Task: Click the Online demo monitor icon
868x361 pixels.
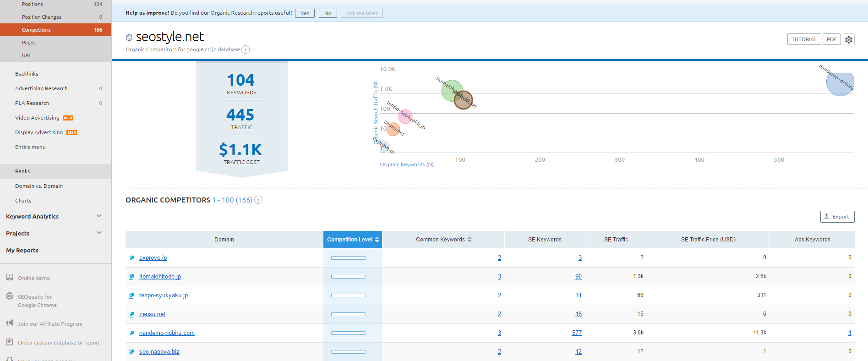Action: (10, 278)
